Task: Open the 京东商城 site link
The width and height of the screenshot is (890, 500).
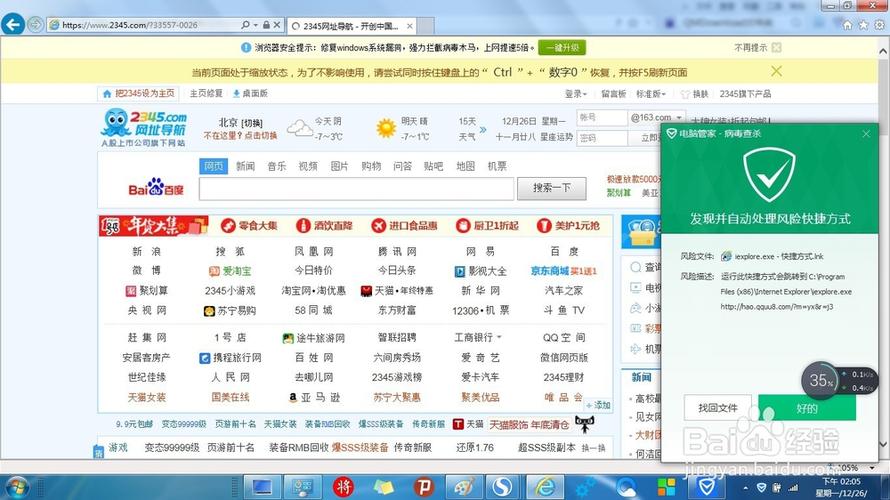Action: [549, 271]
